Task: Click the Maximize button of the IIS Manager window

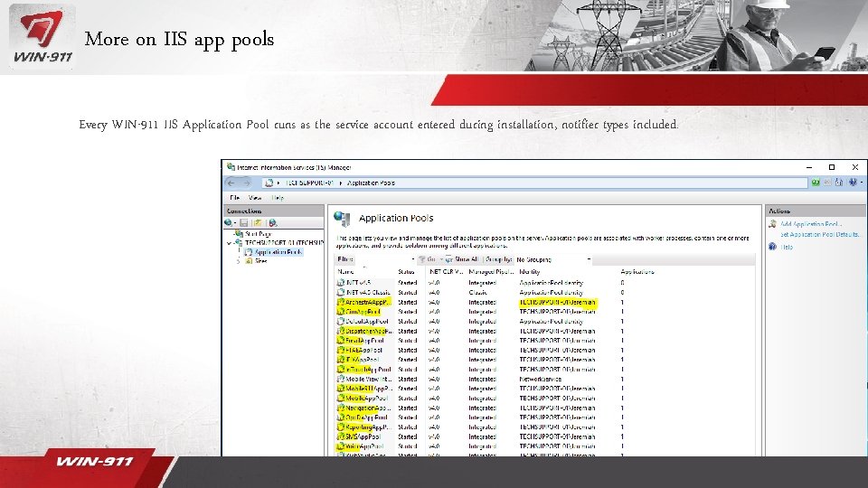Action: pyautogui.click(x=832, y=167)
